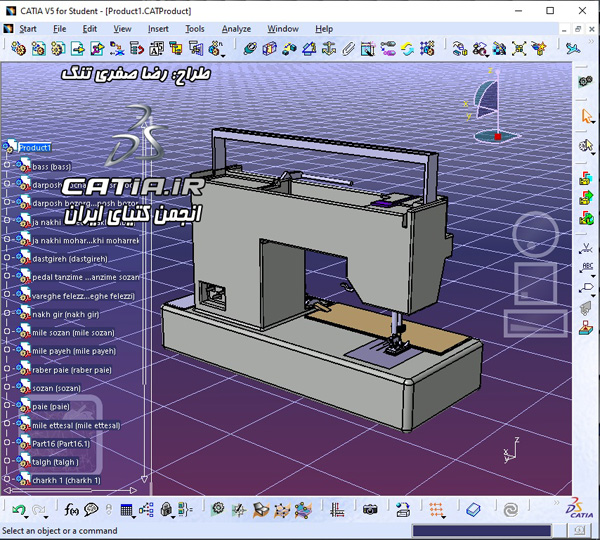
Task: Expand the talgh (talgh) tree node
Action: (x=7, y=460)
